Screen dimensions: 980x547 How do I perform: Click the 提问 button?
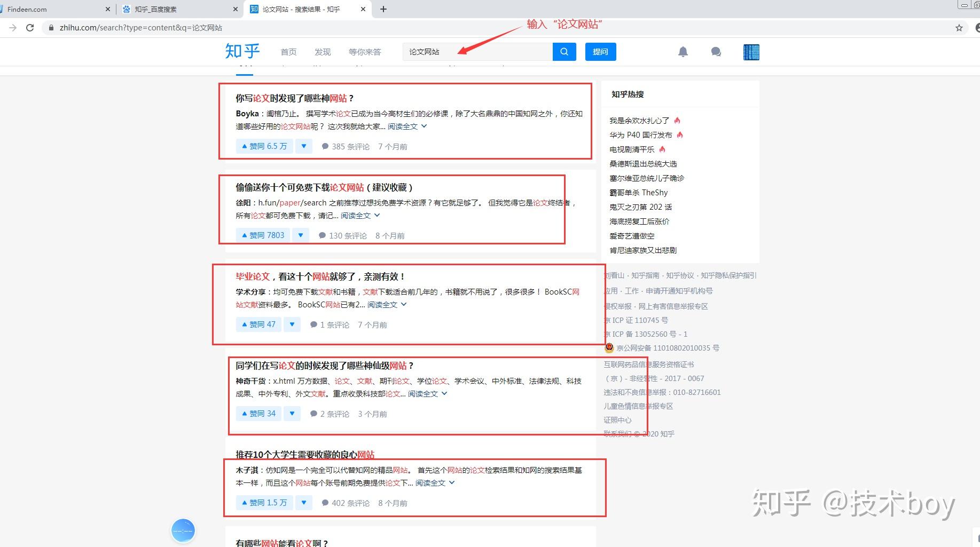point(600,52)
